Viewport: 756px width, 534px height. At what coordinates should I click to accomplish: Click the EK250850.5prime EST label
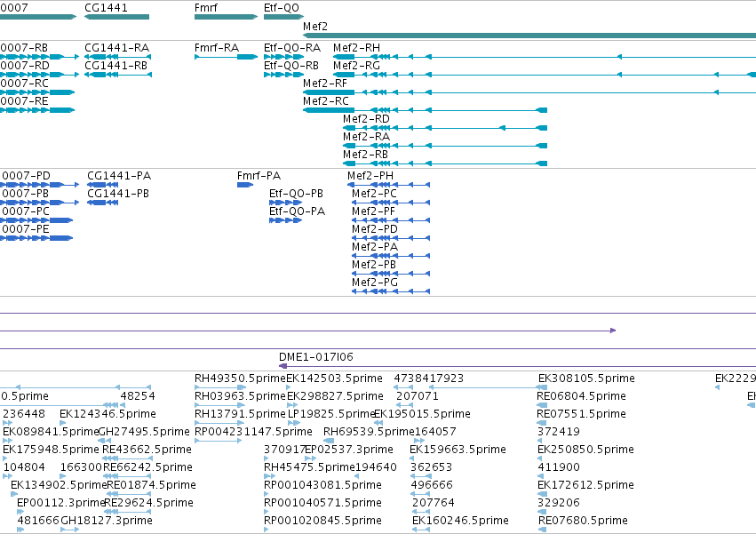point(585,450)
